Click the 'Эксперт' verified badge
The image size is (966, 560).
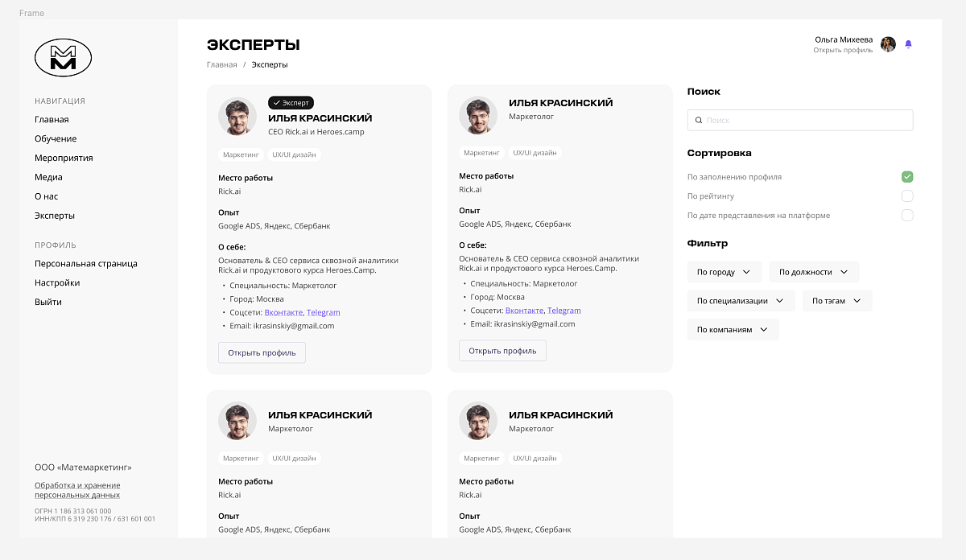pyautogui.click(x=291, y=103)
